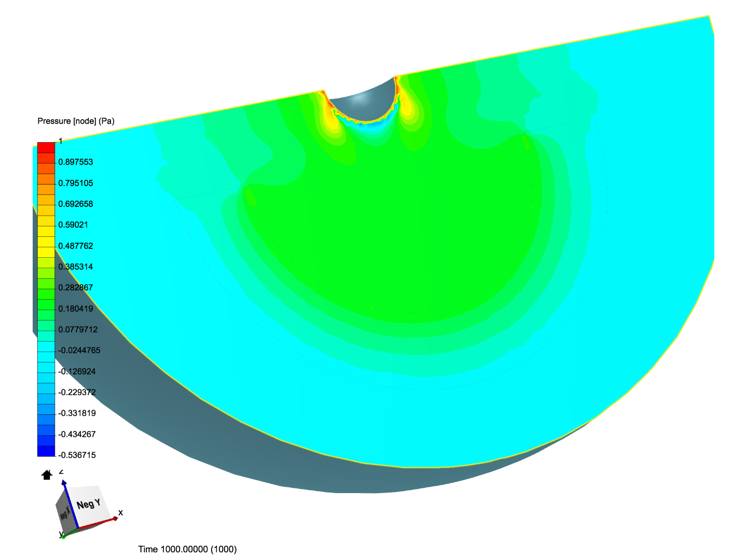747x560 pixels.
Task: Click legend value -0.331819
Action: click(76, 413)
